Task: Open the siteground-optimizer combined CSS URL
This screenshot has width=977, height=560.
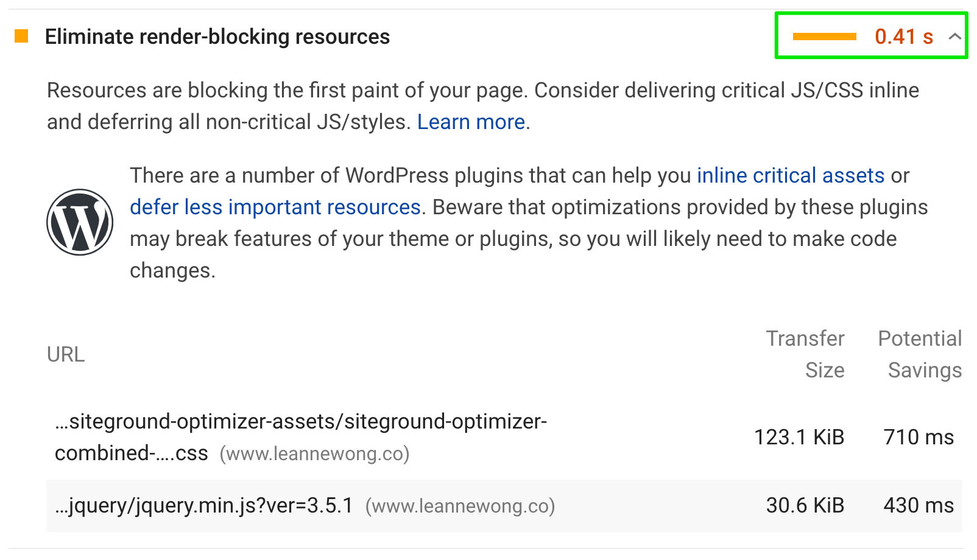Action: (x=301, y=437)
